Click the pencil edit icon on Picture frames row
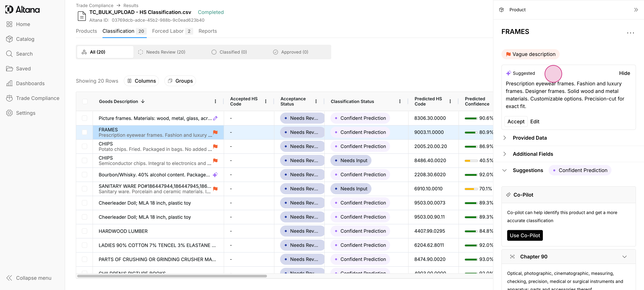The image size is (644, 290). (215, 118)
